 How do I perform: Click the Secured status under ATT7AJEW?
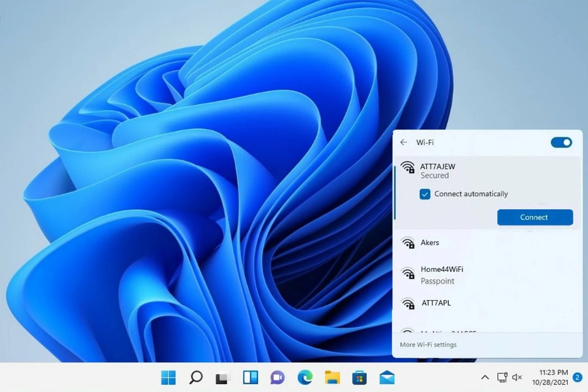pyautogui.click(x=435, y=176)
